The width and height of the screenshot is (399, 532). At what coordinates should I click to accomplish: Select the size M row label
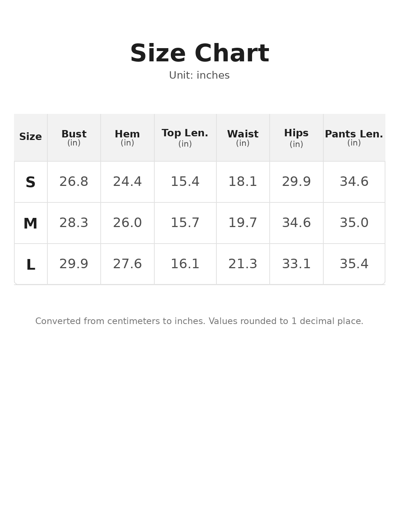click(x=30, y=224)
